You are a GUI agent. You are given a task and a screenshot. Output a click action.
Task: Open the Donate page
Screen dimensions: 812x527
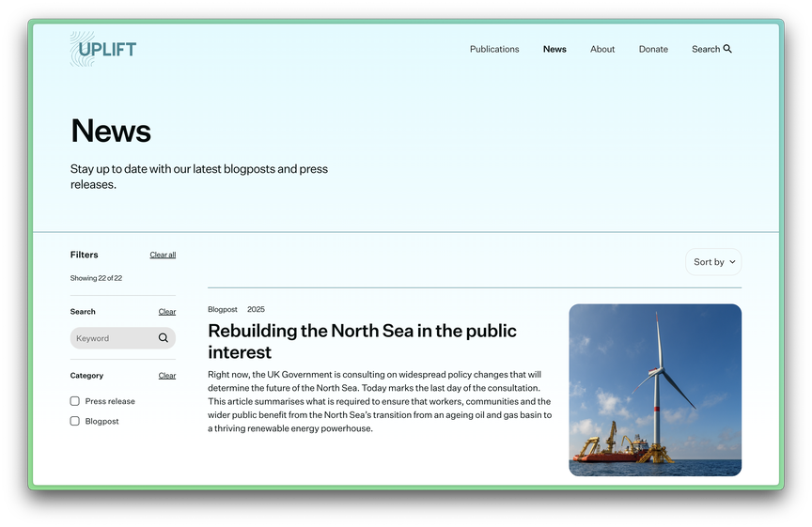point(653,49)
